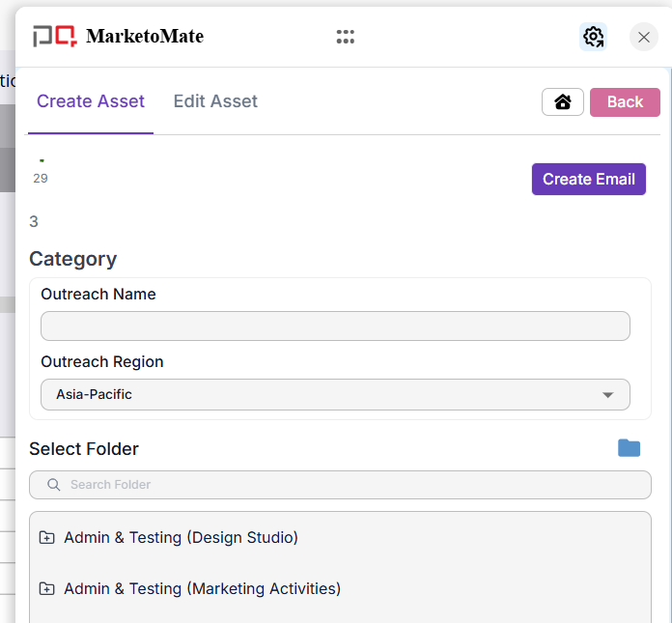
Task: Click the Outreach Name input field
Action: click(x=335, y=326)
